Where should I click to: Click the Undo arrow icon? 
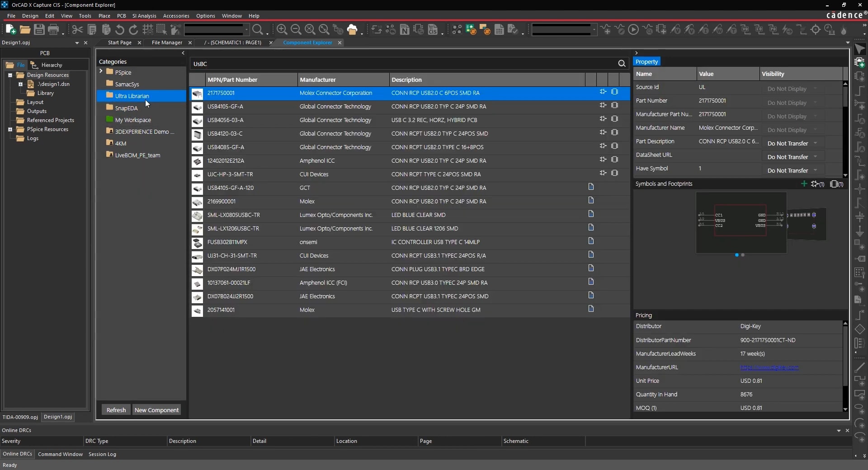[120, 30]
